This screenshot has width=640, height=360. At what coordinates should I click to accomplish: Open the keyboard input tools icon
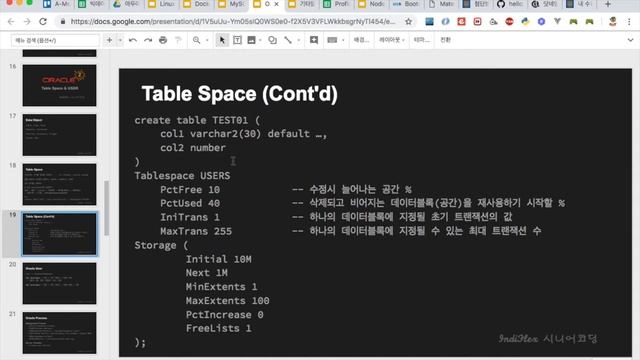332,40
